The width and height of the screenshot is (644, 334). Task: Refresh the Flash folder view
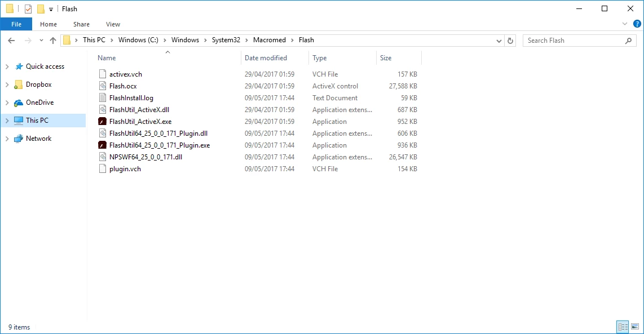(x=510, y=41)
